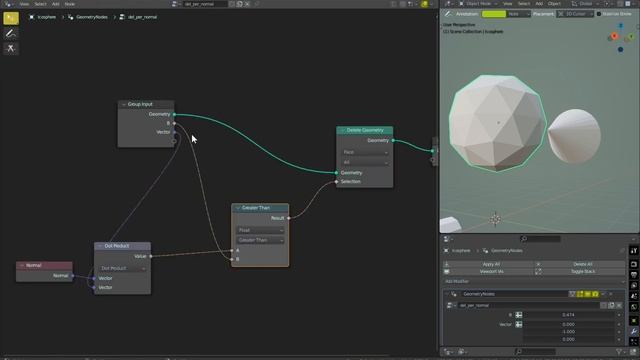Open Object Mode dropdown in viewport
This screenshot has width=640, height=360.
pos(478,4)
